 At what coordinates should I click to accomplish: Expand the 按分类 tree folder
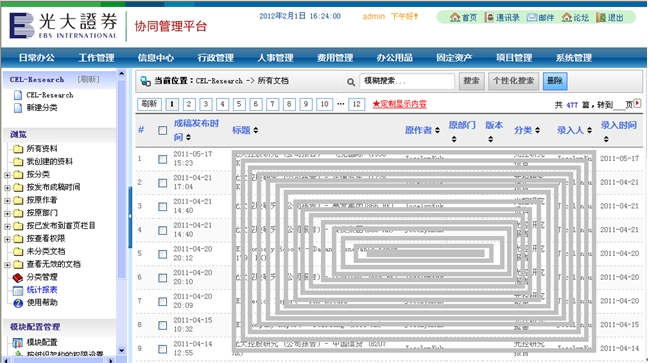coord(7,175)
